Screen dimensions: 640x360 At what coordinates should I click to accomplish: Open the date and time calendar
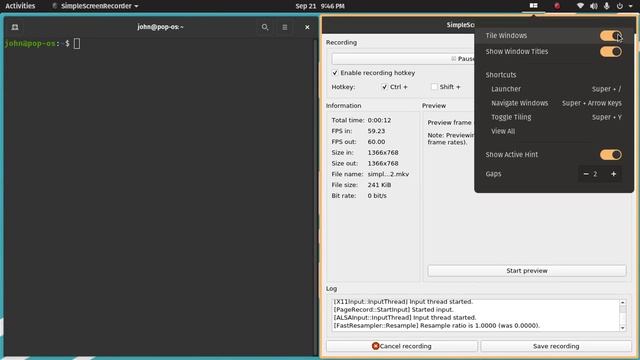click(x=320, y=6)
